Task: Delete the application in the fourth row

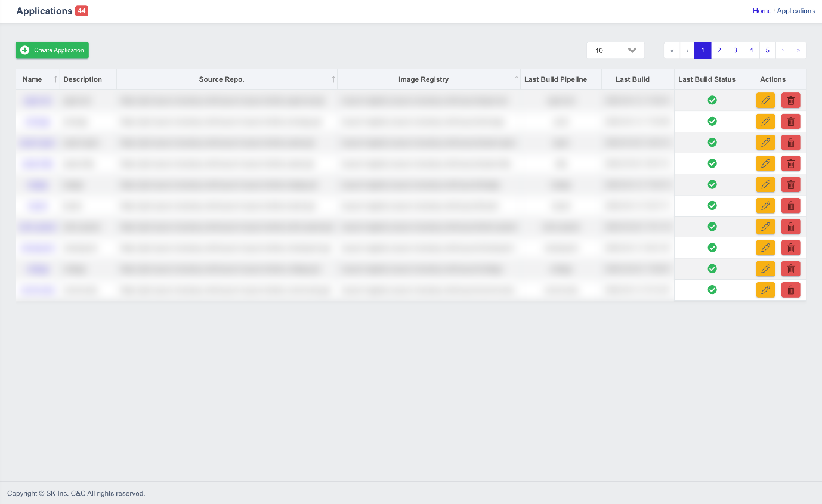Action: (791, 163)
